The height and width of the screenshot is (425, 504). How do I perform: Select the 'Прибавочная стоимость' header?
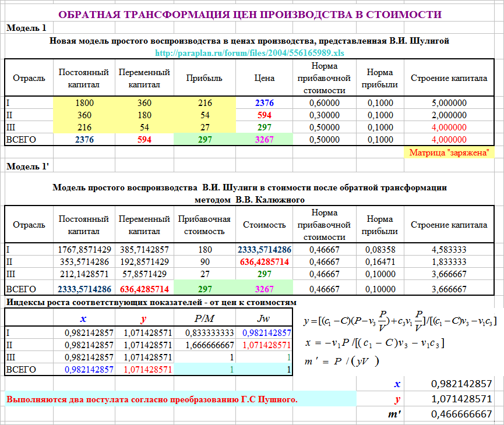(204, 225)
